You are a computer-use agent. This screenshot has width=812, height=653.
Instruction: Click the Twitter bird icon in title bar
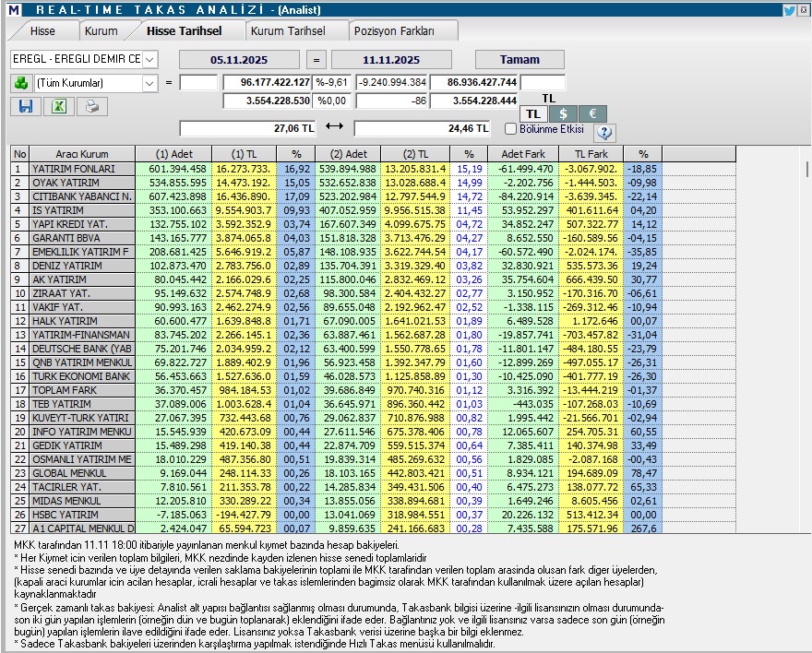[x=789, y=10]
